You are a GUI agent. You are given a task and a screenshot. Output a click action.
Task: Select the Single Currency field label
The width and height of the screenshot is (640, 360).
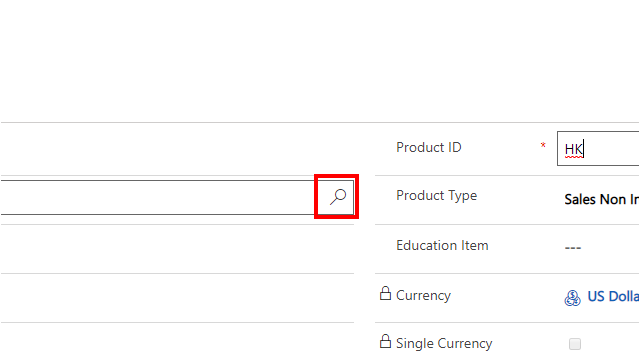(444, 343)
